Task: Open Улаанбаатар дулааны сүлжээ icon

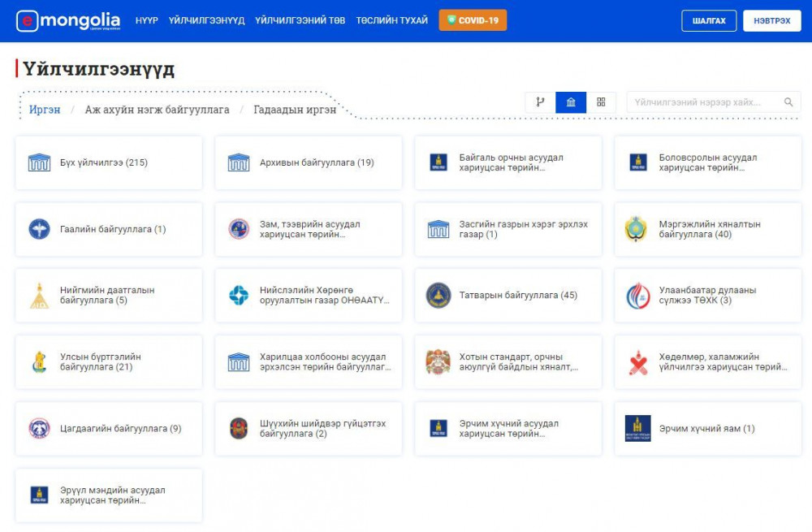Action: (x=637, y=296)
